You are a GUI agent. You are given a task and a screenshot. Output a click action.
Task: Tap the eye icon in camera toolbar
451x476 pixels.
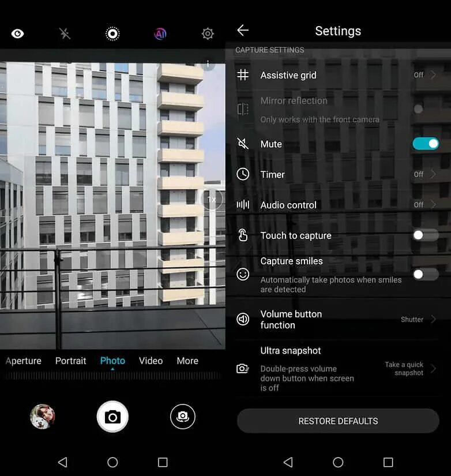coord(18,33)
